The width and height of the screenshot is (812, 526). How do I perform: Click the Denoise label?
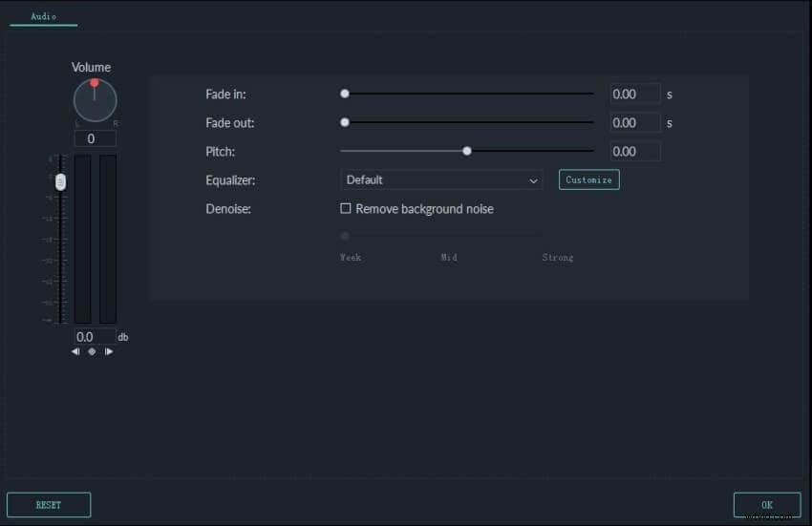pos(228,209)
